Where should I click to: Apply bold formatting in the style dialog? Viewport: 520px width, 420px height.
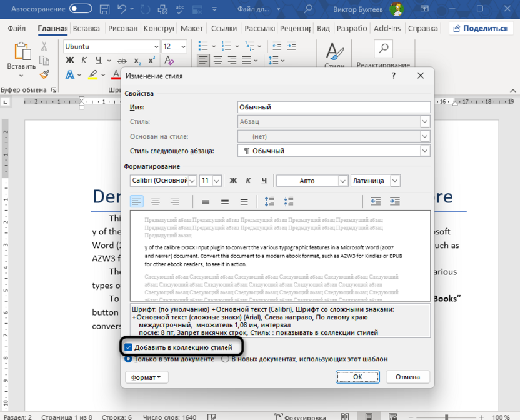point(233,180)
